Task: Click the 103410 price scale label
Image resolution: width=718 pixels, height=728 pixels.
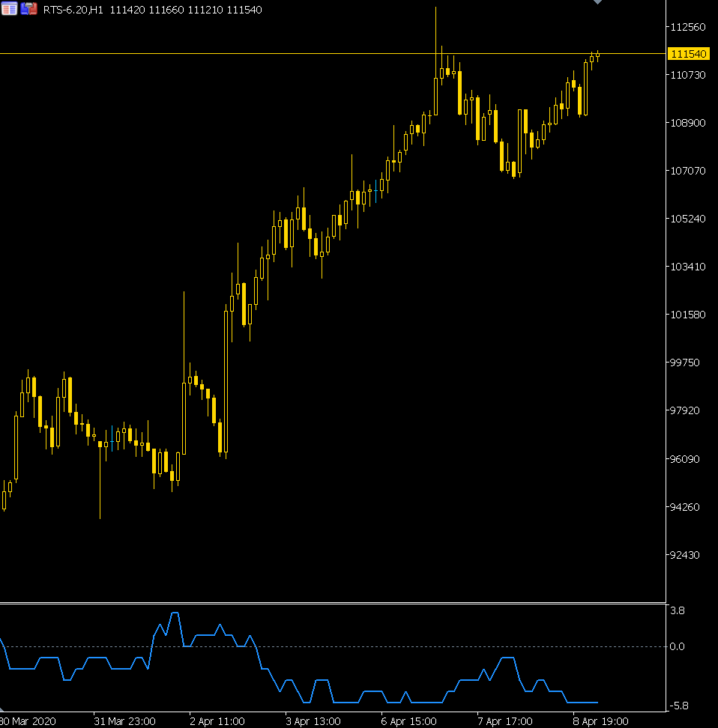Action: click(688, 267)
